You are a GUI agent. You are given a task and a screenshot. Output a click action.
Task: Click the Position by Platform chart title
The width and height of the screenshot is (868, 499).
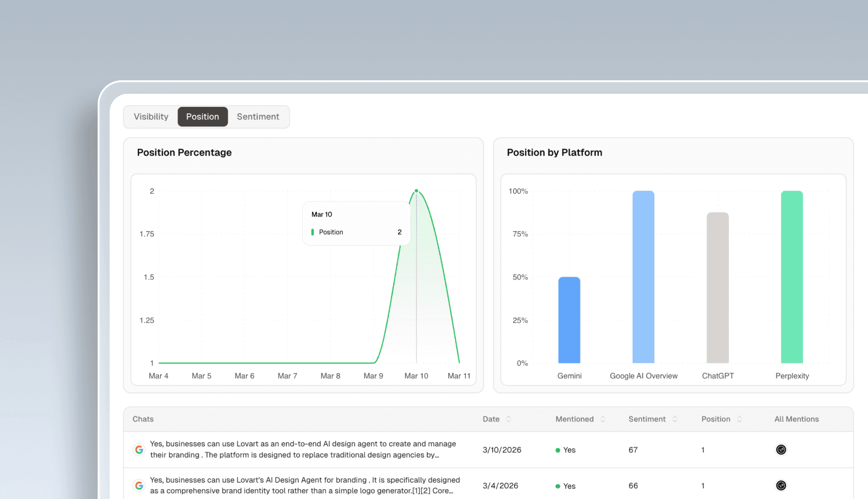(x=554, y=152)
